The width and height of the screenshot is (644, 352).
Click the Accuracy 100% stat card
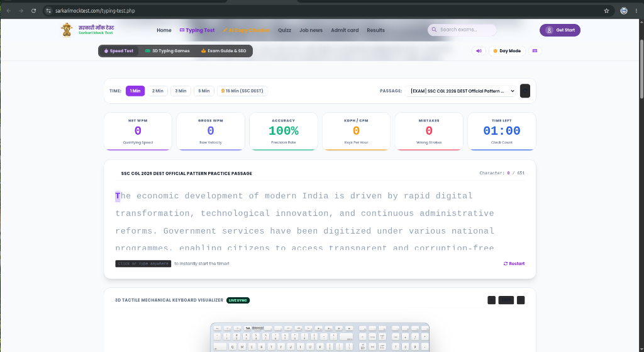pyautogui.click(x=284, y=131)
